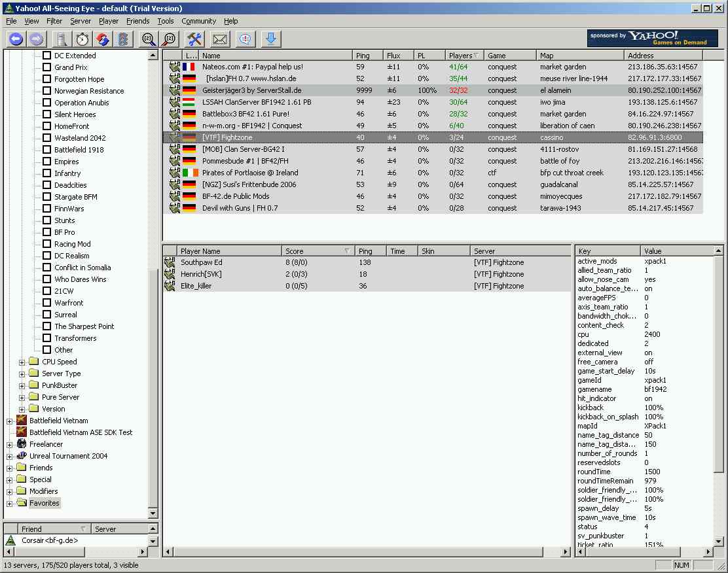Click the Unreal Tournament 2004 game icon
The image size is (728, 573).
[22, 456]
